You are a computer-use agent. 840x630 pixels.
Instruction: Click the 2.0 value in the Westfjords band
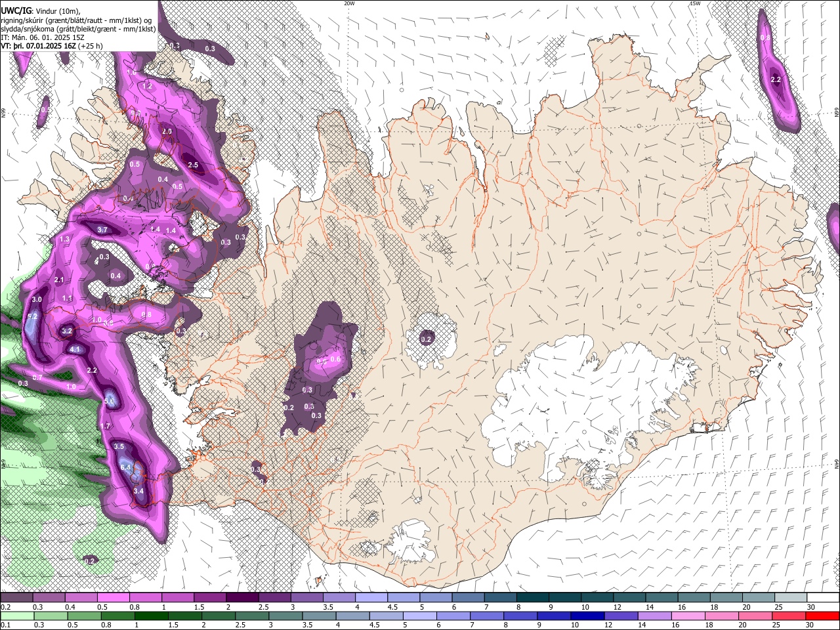tap(167, 131)
